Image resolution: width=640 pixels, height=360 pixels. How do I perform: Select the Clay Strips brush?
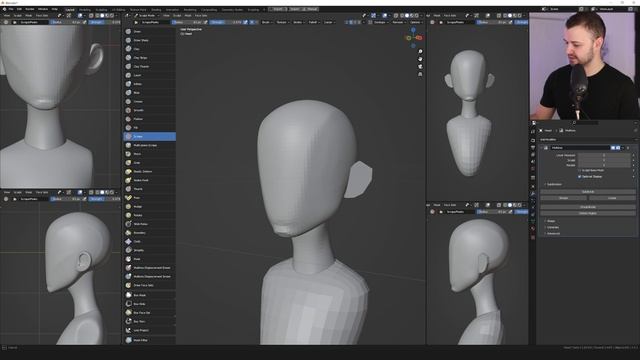point(149,58)
